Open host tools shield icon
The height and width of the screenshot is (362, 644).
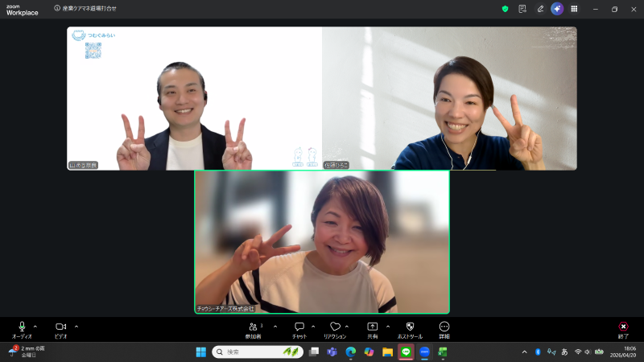coord(409,329)
